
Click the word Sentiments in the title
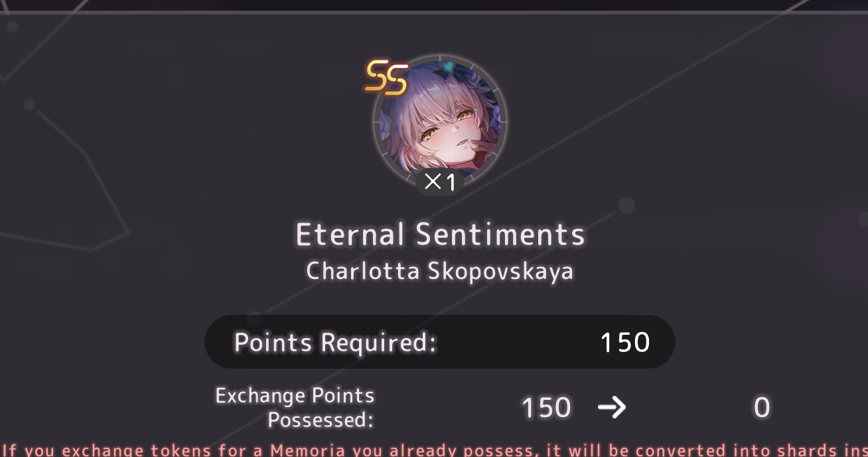point(501,234)
